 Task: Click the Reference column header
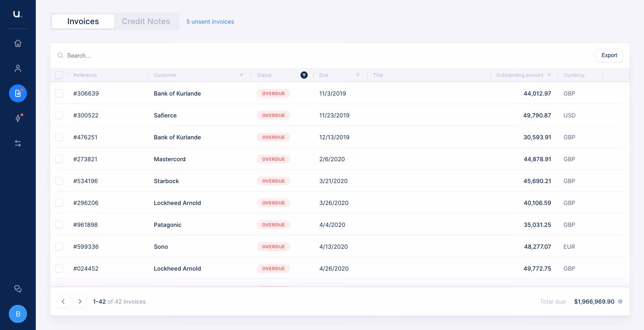85,75
